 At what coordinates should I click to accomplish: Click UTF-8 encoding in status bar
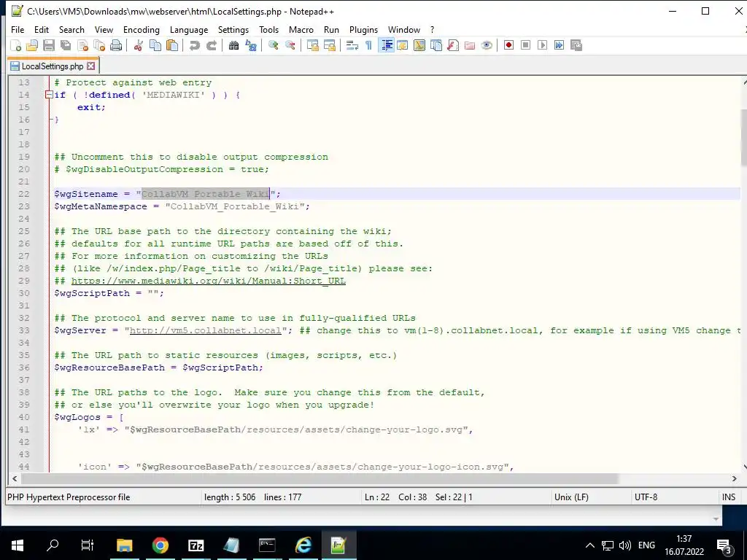click(x=646, y=497)
